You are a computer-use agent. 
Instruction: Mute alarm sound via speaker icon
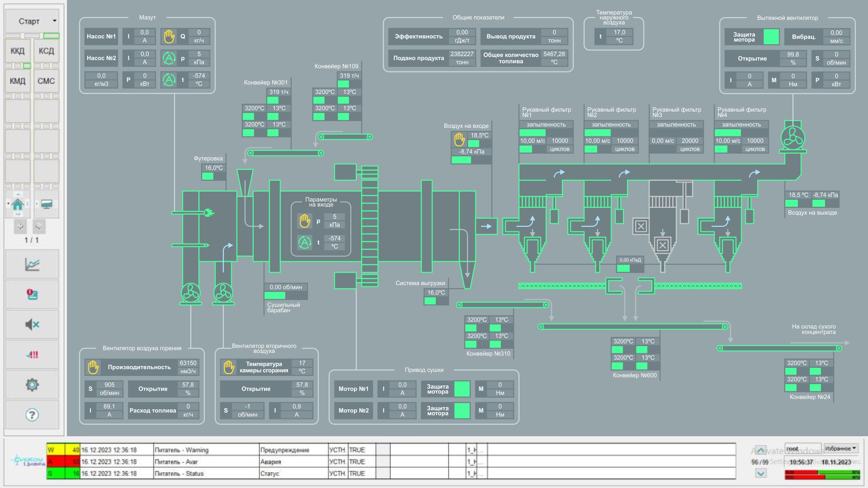tap(32, 324)
